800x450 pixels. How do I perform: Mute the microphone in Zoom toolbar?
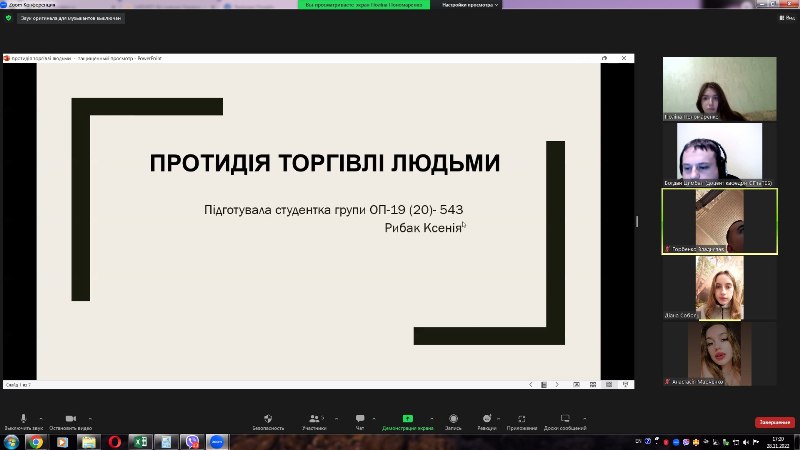[22, 419]
